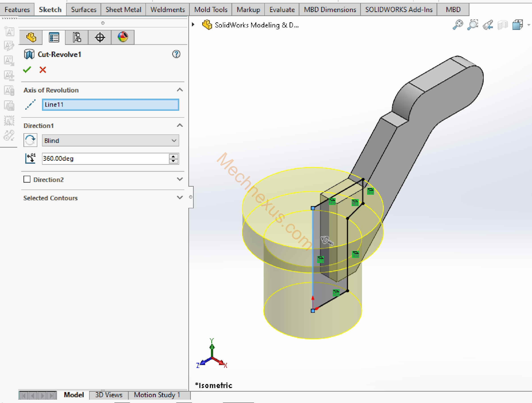This screenshot has width=532, height=403.
Task: Switch to the Evaluate tab
Action: (282, 10)
